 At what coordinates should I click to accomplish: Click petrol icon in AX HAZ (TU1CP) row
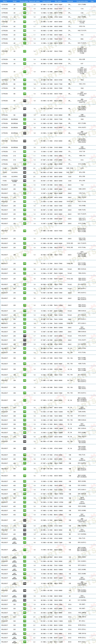[25, 31]
